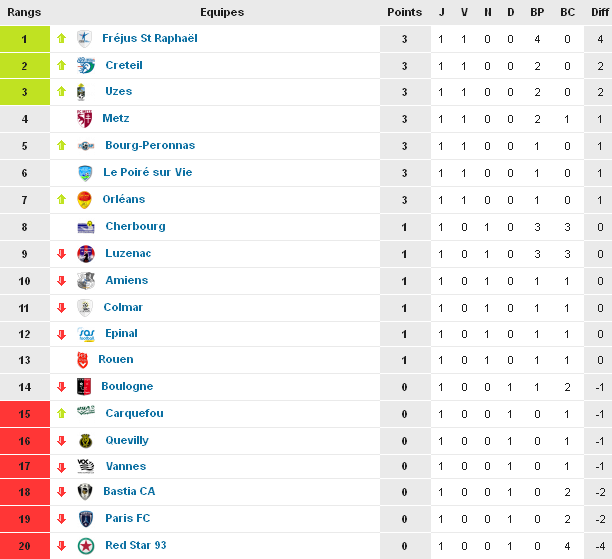Screen dimensions: 612x559
Task: Click the Creteil club crest icon
Action: 86,65
